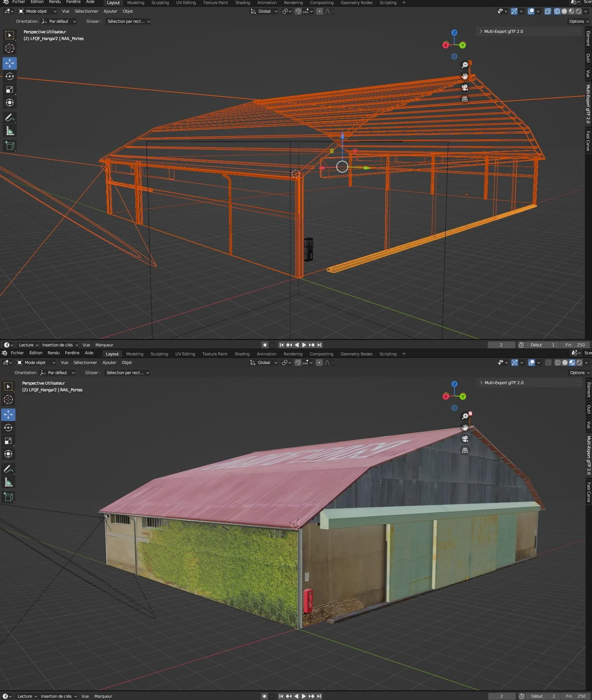Select the Move tool in top window
This screenshot has height=700, width=592.
pyautogui.click(x=10, y=63)
